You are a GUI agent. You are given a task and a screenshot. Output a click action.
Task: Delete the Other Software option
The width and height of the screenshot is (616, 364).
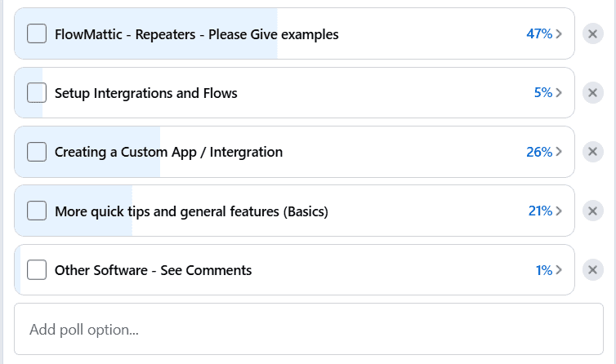point(593,270)
